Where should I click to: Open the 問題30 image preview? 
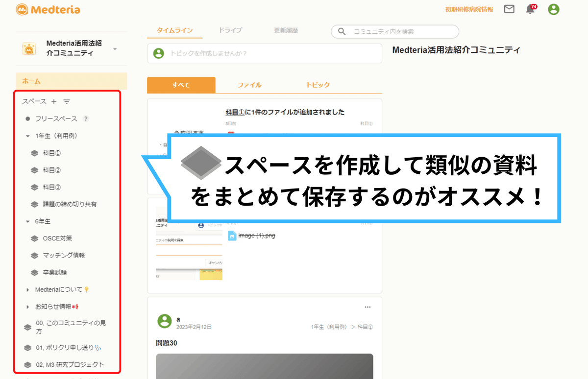(x=265, y=366)
